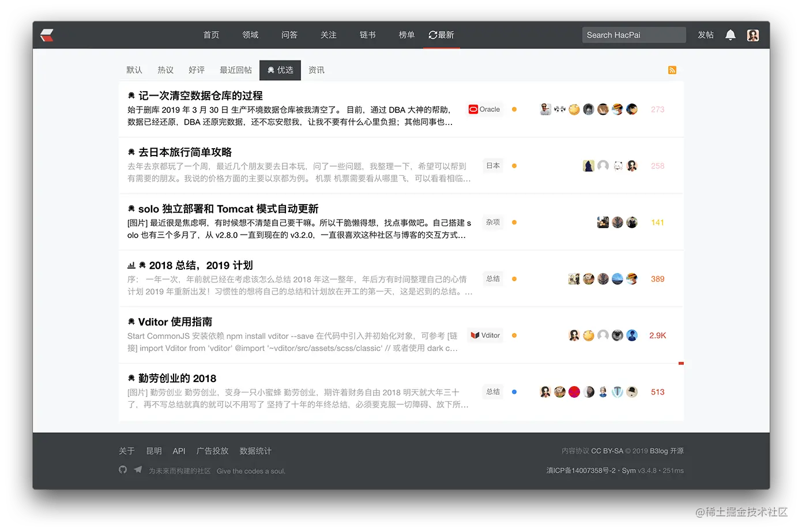Image resolution: width=802 pixels, height=532 pixels.
Task: Click the first avatar on the Vditor 使用指南 row
Action: pos(574,335)
